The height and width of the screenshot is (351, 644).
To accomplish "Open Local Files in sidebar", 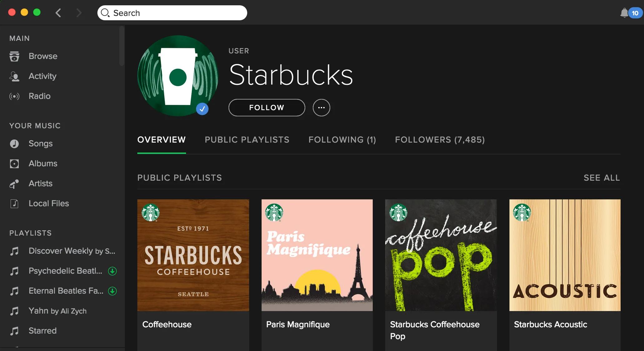I will coord(49,203).
